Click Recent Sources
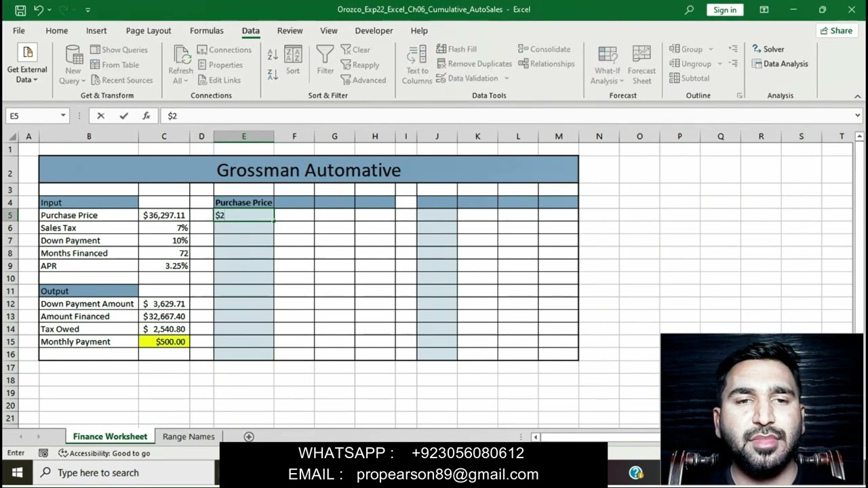The height and width of the screenshot is (488, 868). (121, 80)
